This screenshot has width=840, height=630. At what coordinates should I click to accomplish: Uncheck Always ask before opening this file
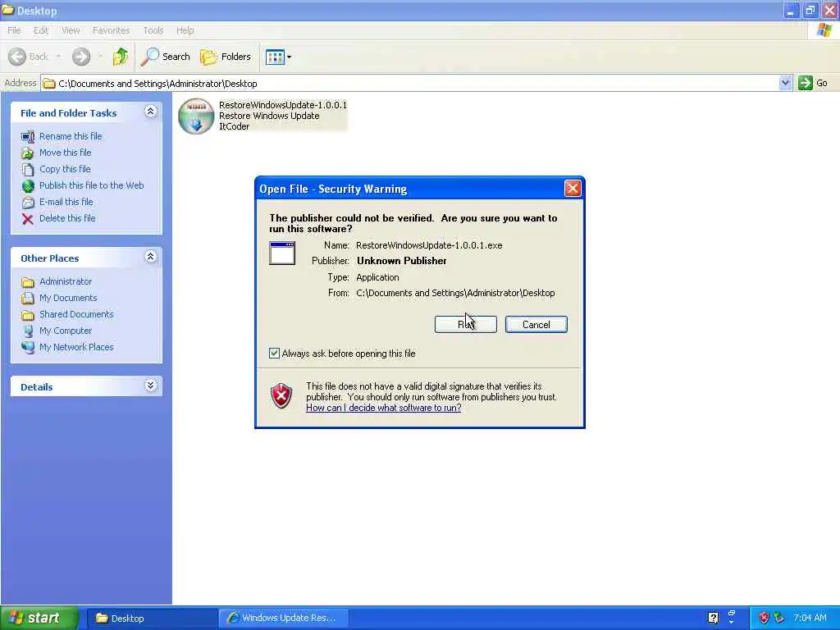point(274,354)
